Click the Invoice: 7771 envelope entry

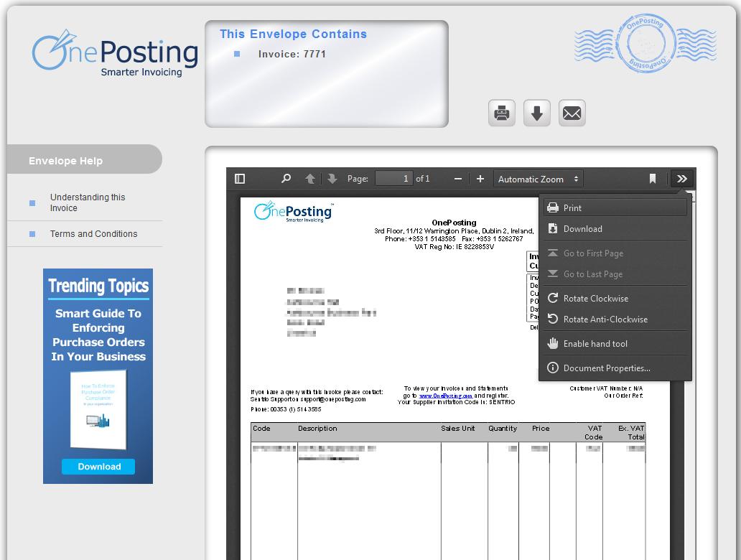point(292,55)
